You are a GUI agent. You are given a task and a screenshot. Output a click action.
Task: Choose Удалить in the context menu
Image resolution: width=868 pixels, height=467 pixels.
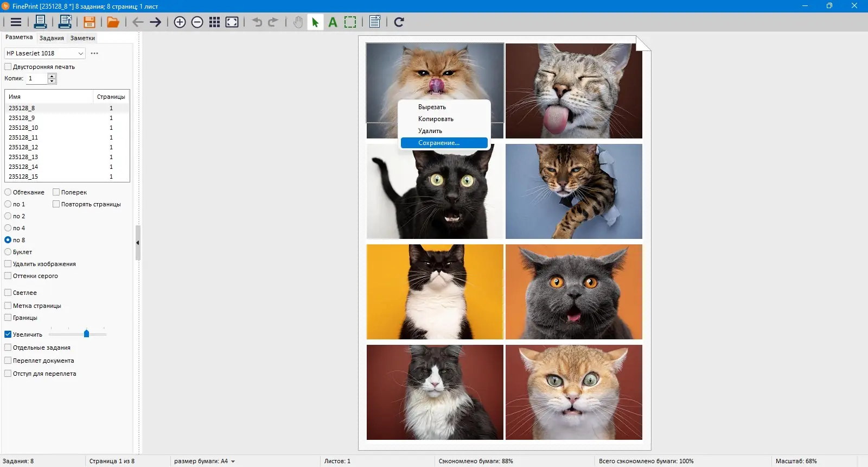444,131
